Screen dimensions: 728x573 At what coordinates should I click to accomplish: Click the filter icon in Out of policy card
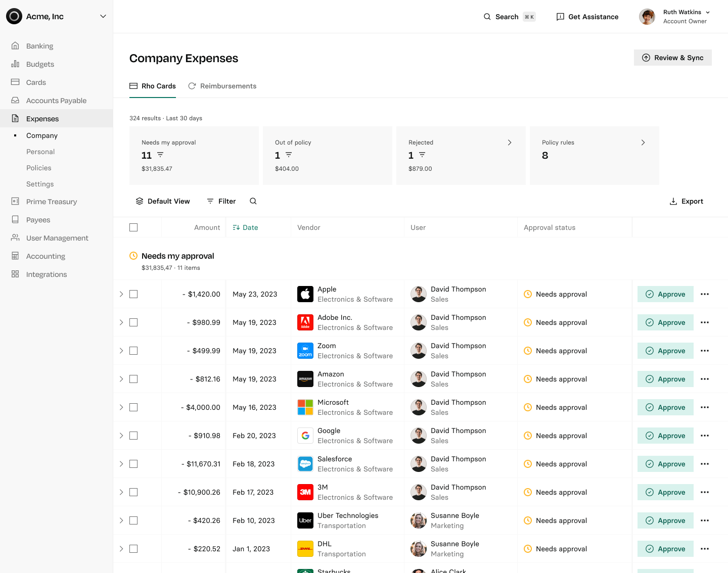pyautogui.click(x=289, y=155)
